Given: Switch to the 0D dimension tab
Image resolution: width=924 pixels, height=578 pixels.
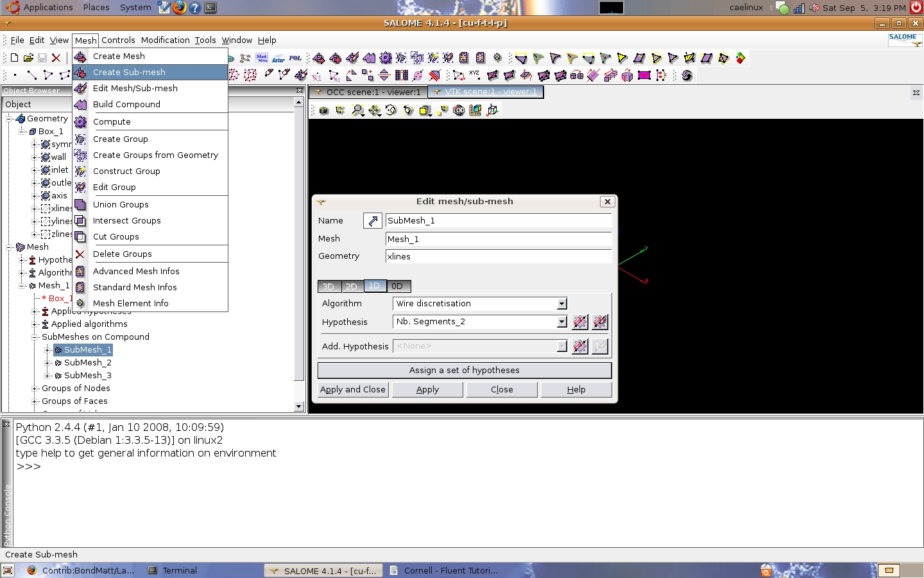Looking at the screenshot, I should click(x=397, y=286).
